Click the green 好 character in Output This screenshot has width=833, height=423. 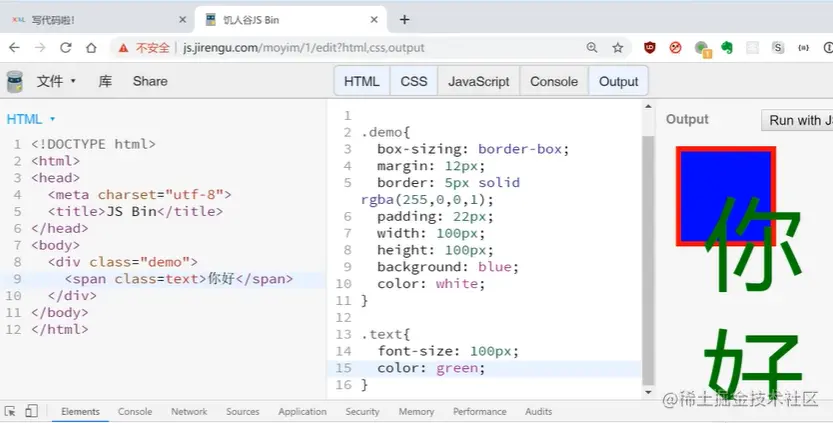(753, 364)
